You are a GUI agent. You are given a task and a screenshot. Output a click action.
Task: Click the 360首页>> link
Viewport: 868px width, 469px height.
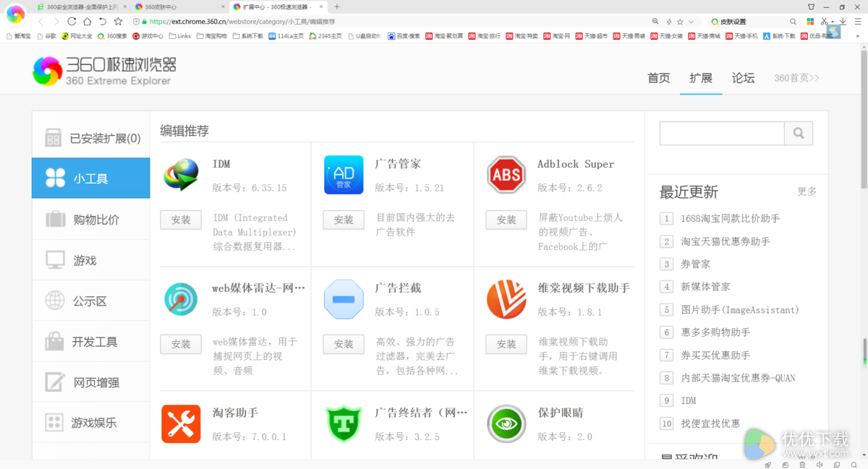coord(796,78)
